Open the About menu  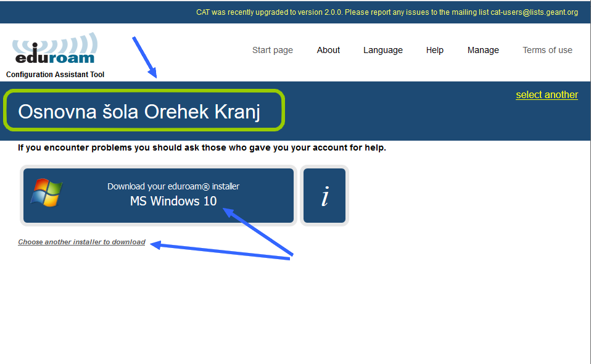point(328,50)
